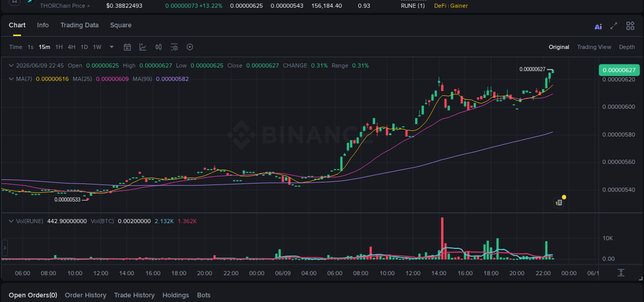Click the hexagon settings icon in toolbar

[x=190, y=47]
